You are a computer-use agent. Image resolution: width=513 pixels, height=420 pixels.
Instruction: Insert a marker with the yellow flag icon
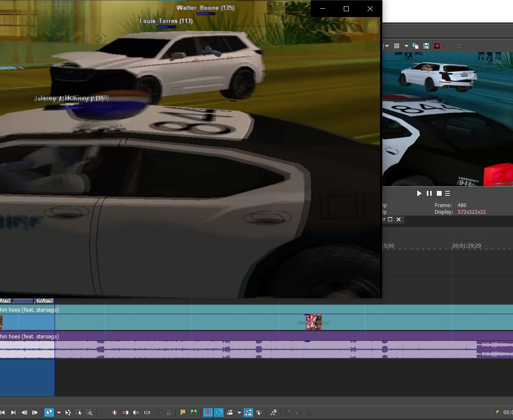(183, 412)
